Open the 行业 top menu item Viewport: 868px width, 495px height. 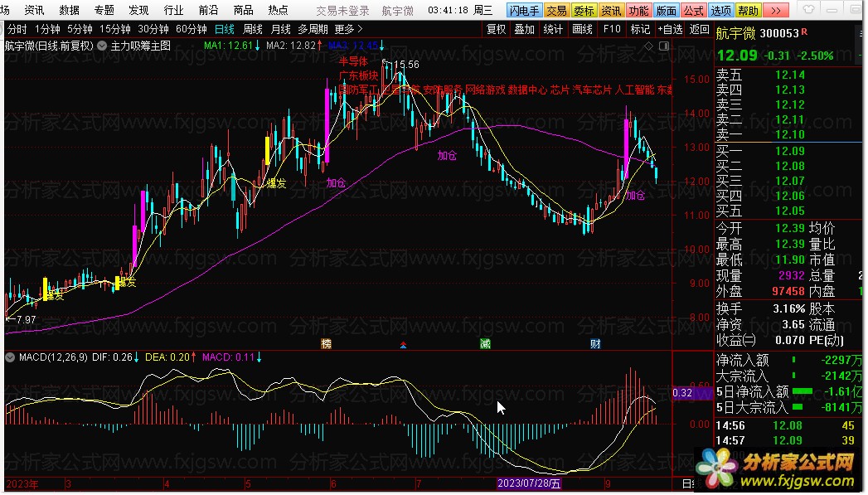coord(173,10)
